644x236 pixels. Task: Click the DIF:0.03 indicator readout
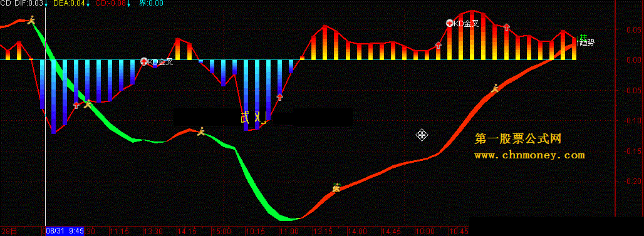click(x=29, y=3)
